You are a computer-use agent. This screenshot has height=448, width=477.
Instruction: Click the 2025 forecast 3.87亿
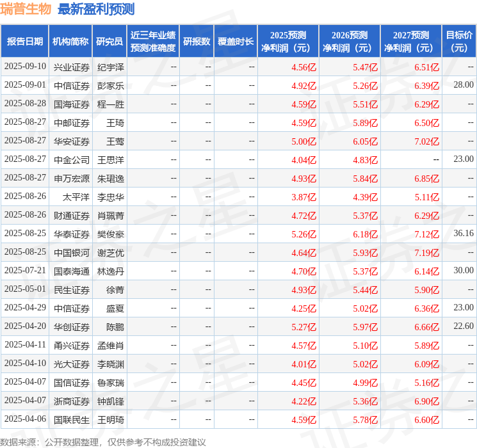pyautogui.click(x=304, y=197)
